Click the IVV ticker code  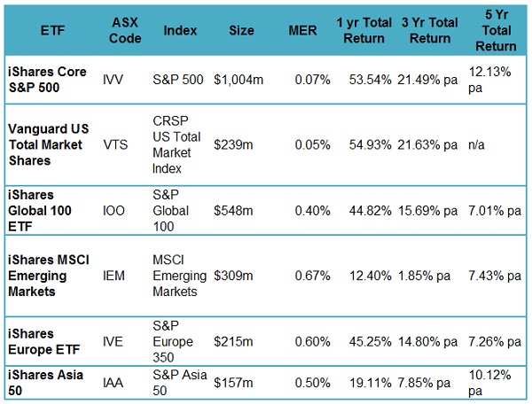[x=113, y=80]
